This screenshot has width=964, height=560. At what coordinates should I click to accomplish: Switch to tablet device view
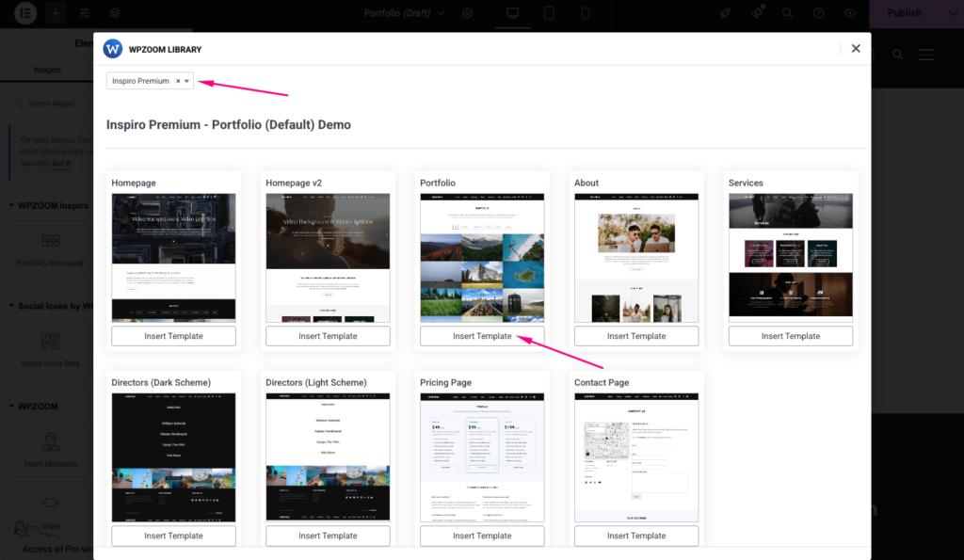tap(549, 13)
